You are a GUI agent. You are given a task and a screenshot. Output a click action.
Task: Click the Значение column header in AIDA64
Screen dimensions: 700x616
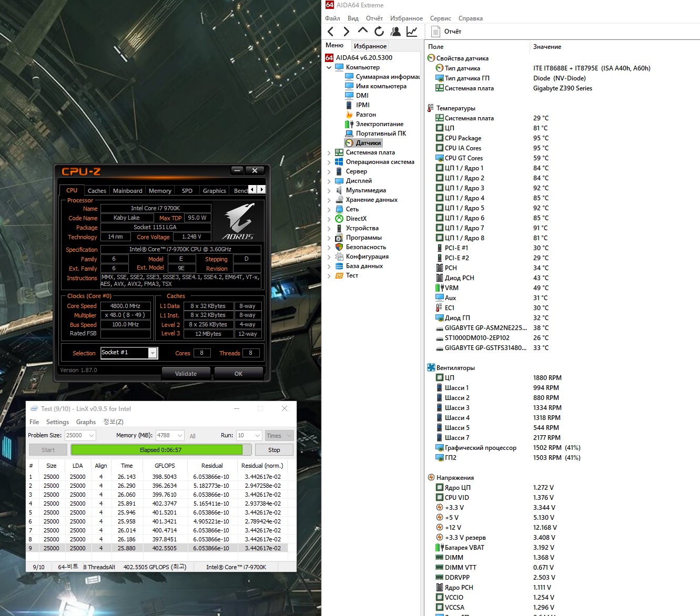(x=547, y=47)
